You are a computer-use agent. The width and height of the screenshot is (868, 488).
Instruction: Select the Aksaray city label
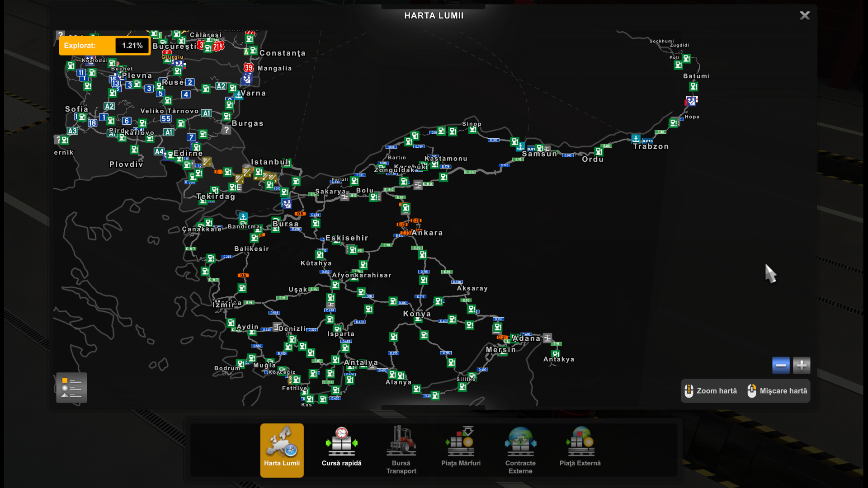tap(472, 288)
